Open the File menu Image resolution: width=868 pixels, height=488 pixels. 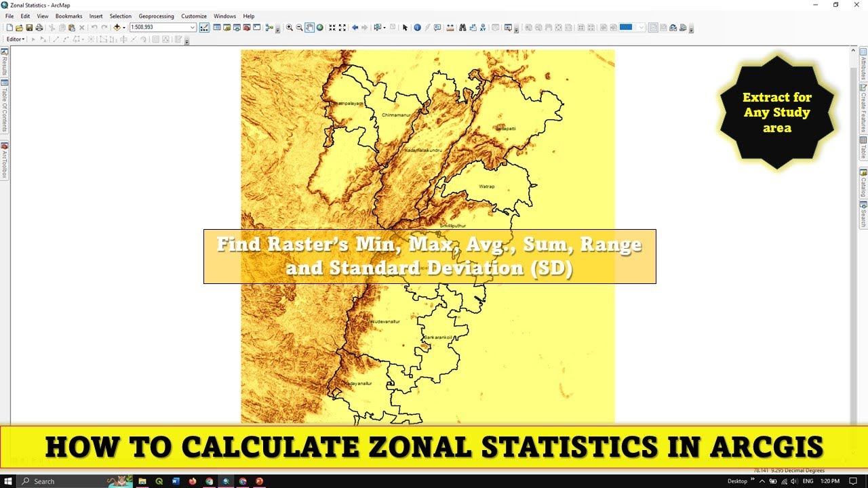pos(9,16)
